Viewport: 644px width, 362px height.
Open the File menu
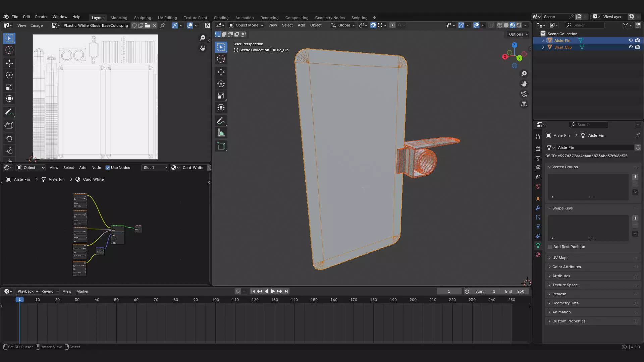(x=15, y=17)
